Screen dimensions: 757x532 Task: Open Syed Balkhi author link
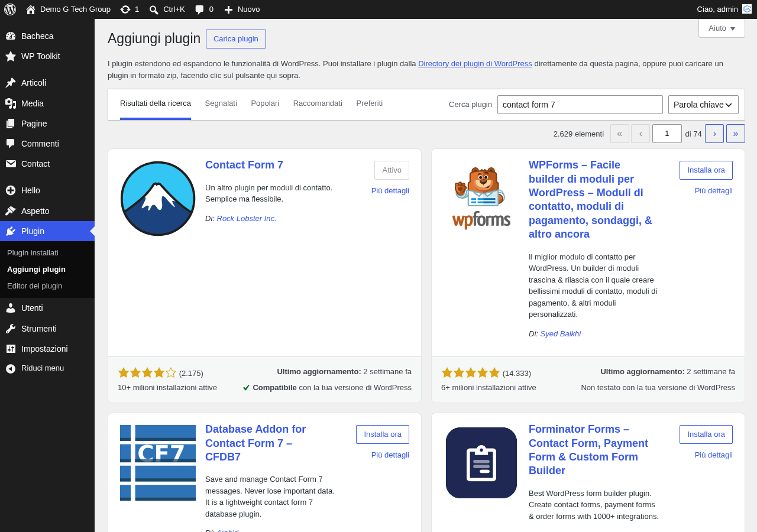pyautogui.click(x=560, y=333)
